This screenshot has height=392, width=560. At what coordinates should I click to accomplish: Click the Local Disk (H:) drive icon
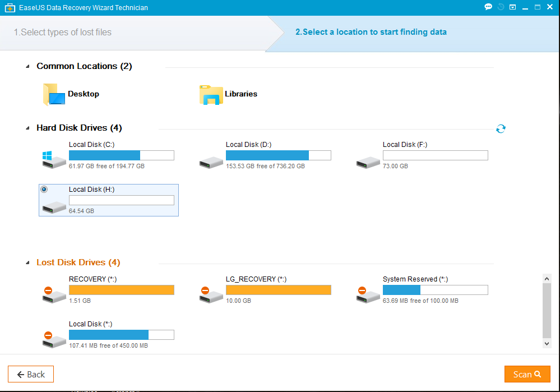coord(54,207)
